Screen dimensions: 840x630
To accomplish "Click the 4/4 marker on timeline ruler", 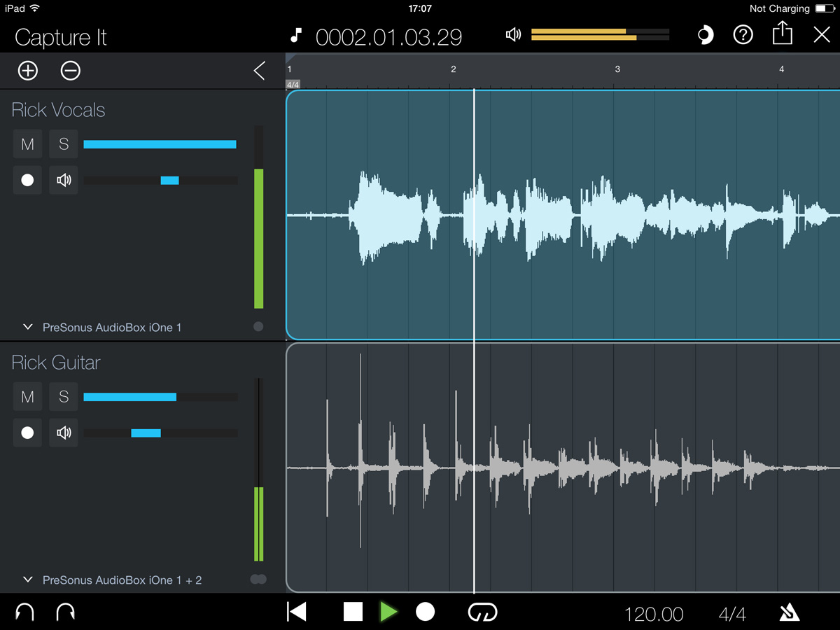I will coord(293,85).
